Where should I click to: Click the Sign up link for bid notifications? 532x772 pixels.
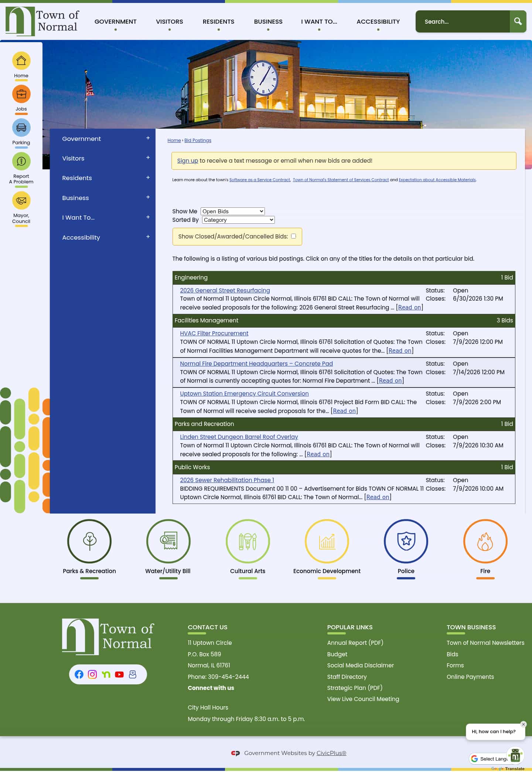pyautogui.click(x=187, y=160)
